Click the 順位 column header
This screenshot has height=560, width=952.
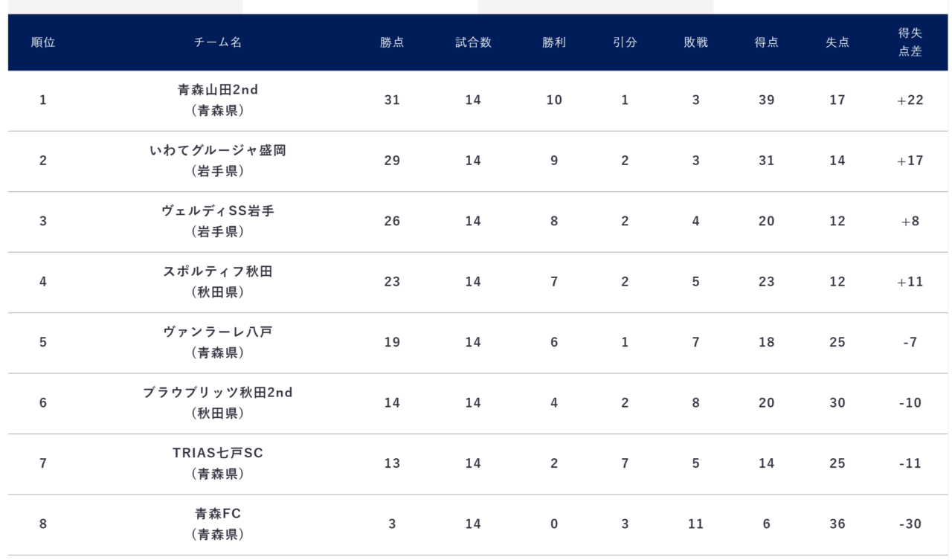pyautogui.click(x=43, y=42)
